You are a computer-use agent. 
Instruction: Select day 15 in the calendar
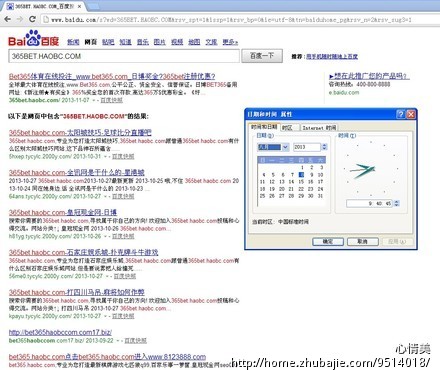[x=301, y=182]
